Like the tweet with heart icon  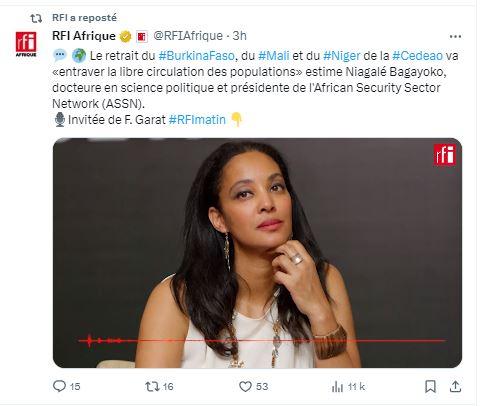tap(245, 387)
